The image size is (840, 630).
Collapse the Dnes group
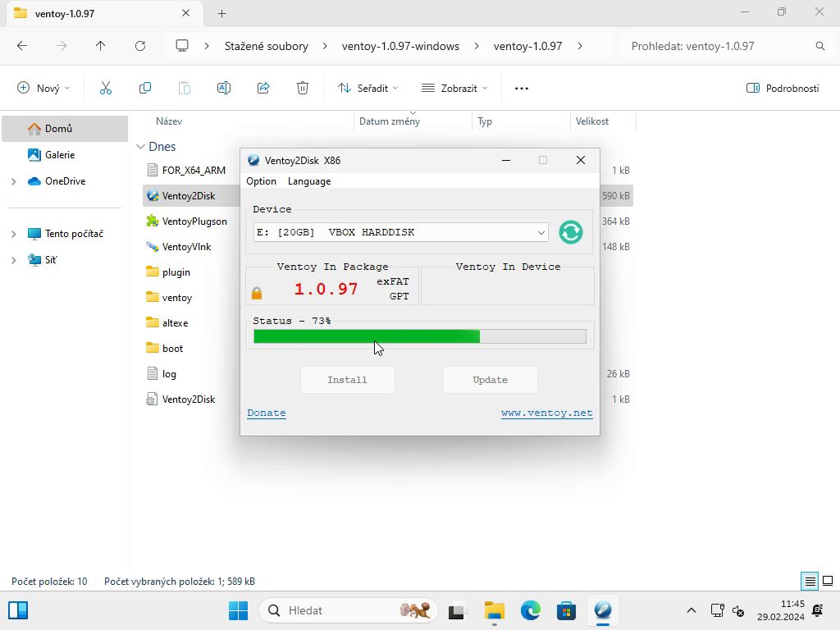point(140,147)
